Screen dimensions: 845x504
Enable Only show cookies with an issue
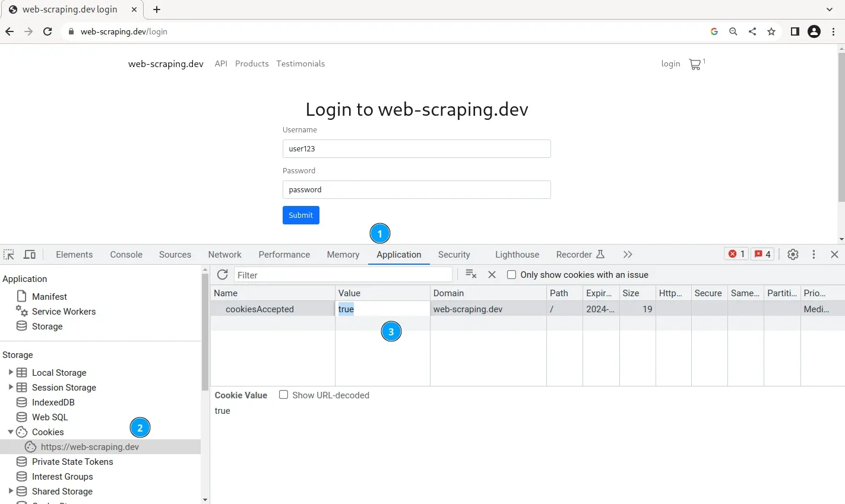click(511, 274)
